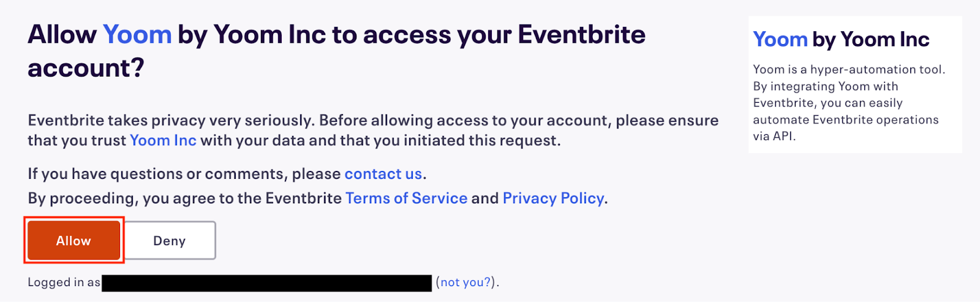980x302 pixels.
Task: Click the "not you?" link
Action: [x=466, y=282]
